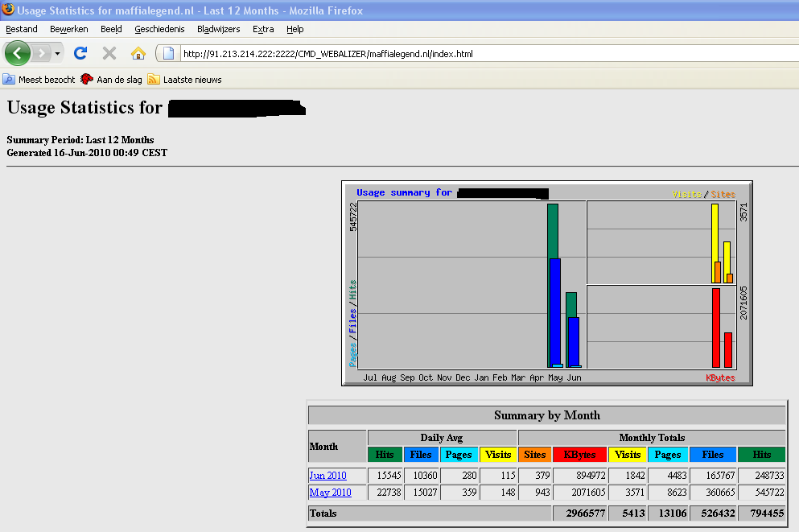Open the Extra menu

pyautogui.click(x=263, y=29)
